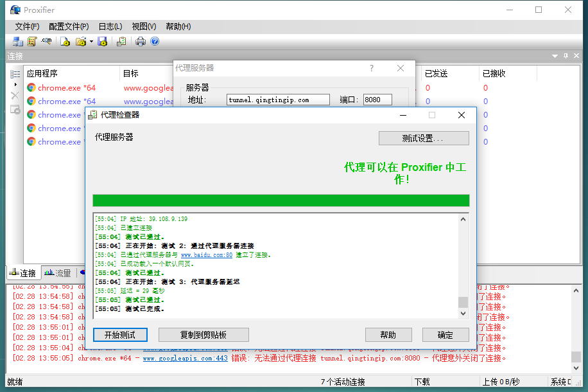Click log line 延迟 = 29 毫秒
588x392 pixels.
tap(130, 291)
